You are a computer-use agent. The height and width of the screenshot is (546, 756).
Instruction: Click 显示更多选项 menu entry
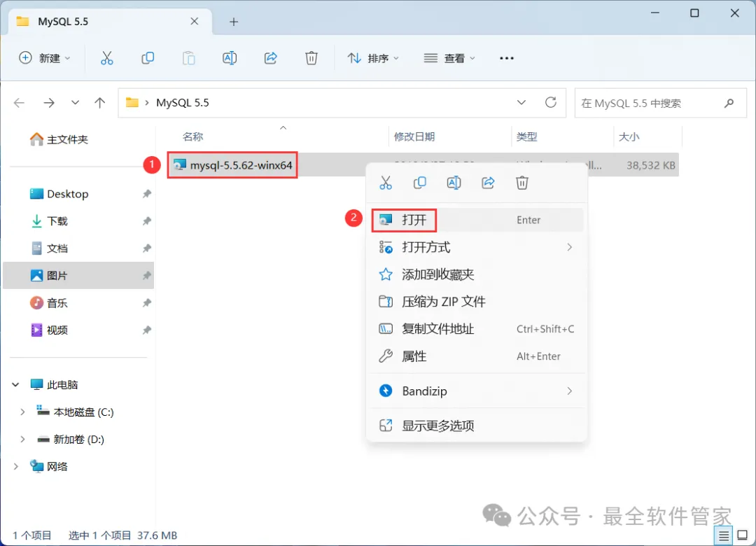click(477, 426)
